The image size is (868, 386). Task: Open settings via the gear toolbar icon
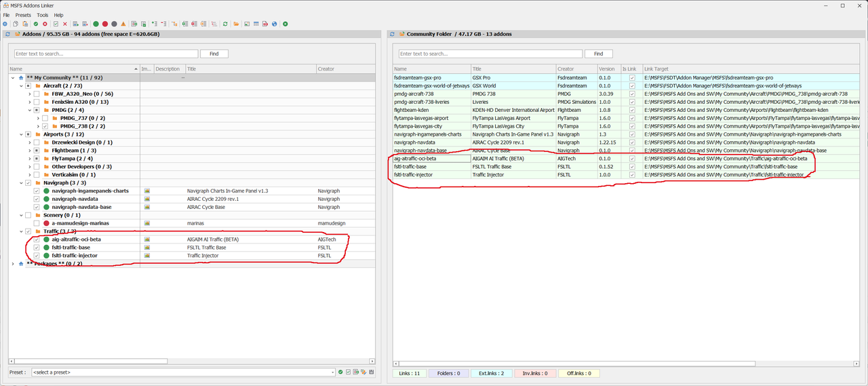5,24
